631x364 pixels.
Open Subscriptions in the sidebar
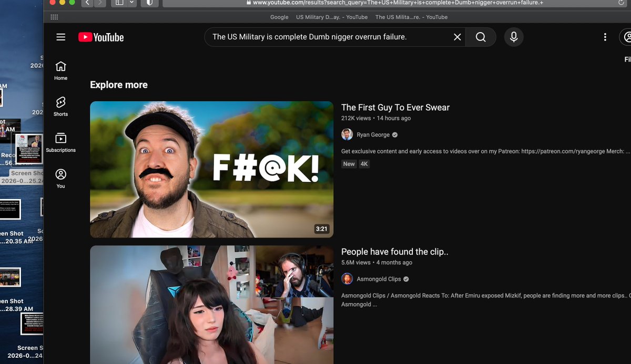(x=61, y=143)
